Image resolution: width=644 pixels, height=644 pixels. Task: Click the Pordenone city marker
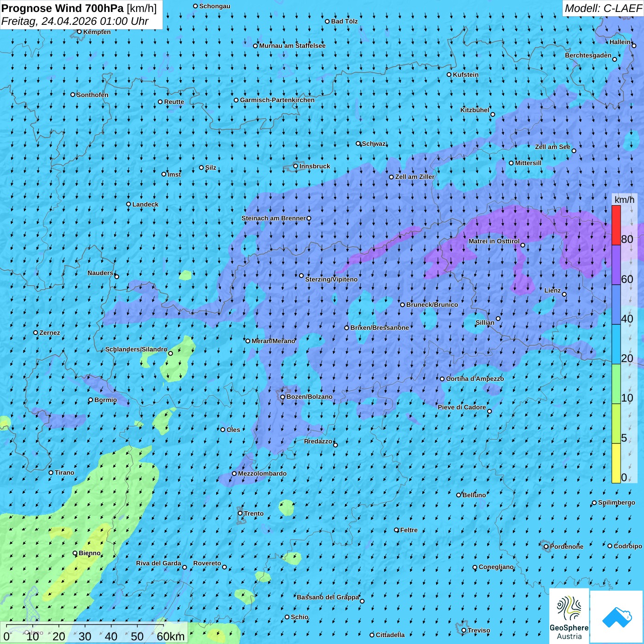click(546, 547)
